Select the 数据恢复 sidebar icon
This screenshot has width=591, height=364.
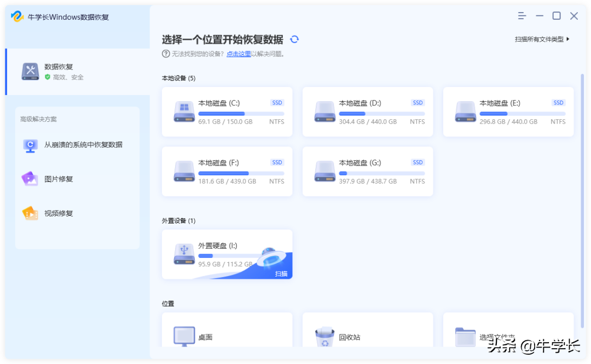pos(30,72)
